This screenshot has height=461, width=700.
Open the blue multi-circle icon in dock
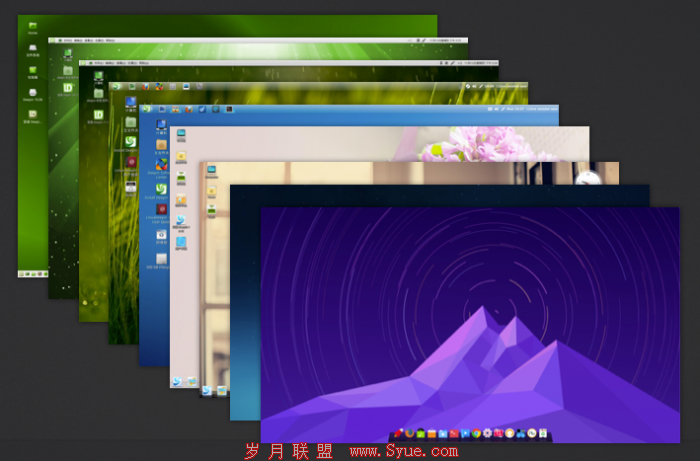click(521, 433)
